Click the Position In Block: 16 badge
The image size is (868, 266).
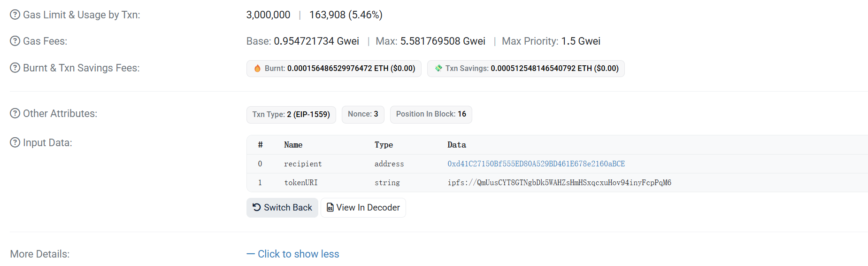(431, 114)
